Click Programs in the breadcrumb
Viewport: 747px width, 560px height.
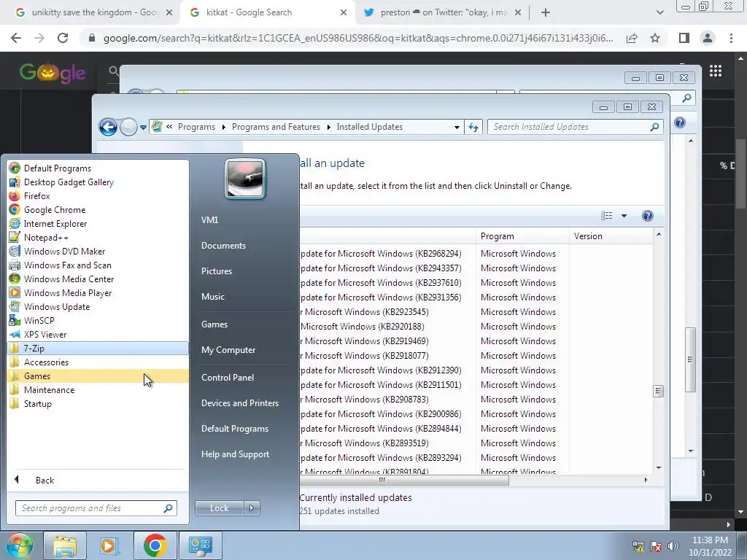click(196, 127)
